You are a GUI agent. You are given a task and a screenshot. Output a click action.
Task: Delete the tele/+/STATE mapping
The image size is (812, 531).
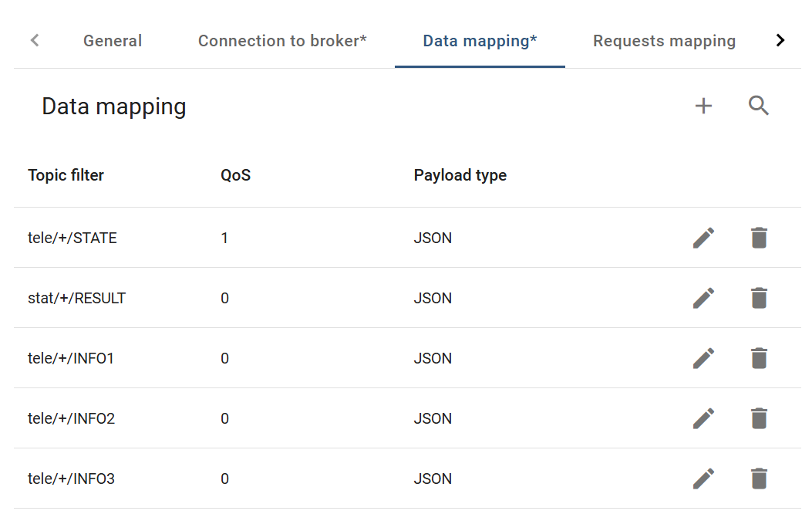(759, 238)
